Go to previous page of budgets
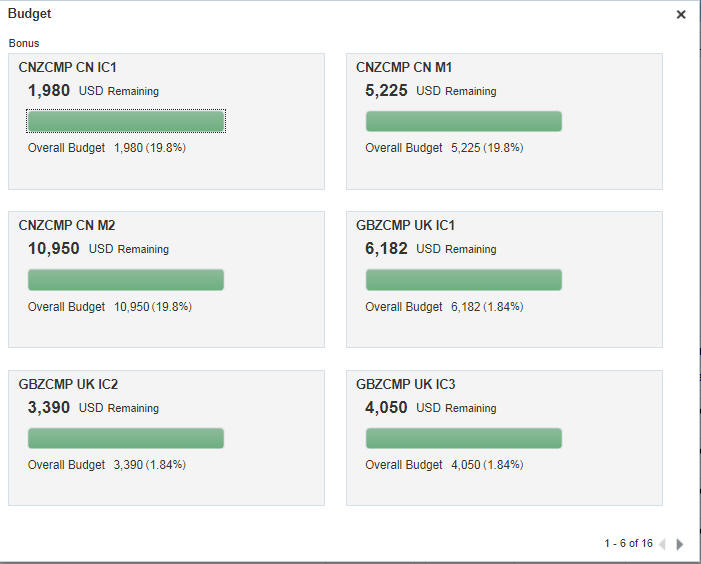 click(x=662, y=544)
